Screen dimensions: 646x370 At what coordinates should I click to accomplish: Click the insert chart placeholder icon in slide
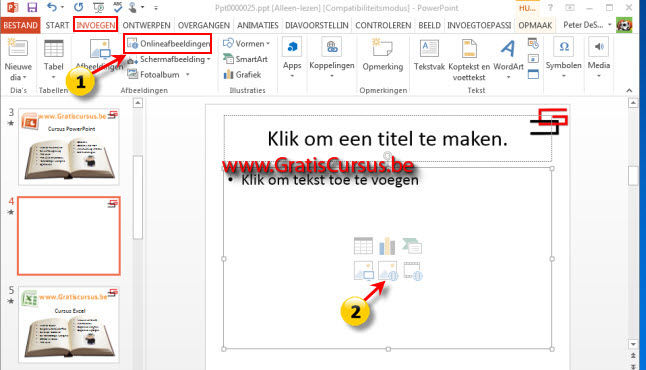[x=387, y=246]
